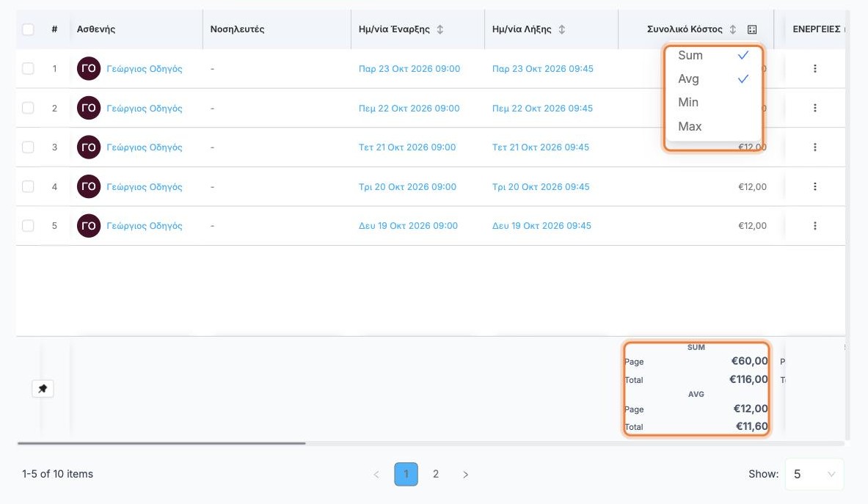The image size is (868, 504).
Task: Open Γεώργιος Οδηγός patient link in row 1
Action: pyautogui.click(x=145, y=69)
